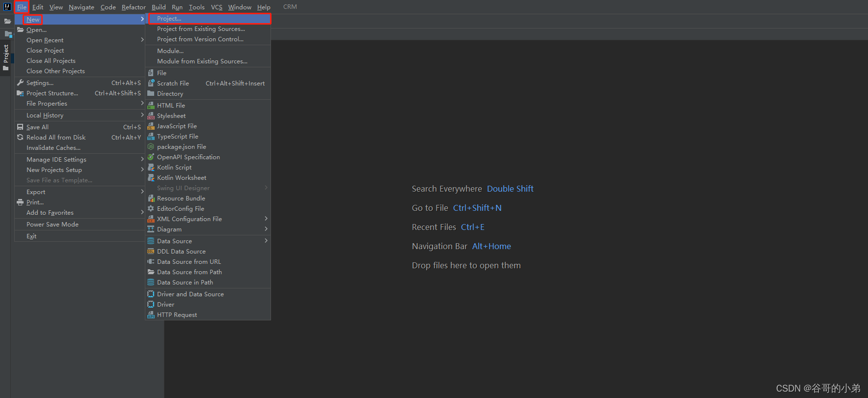Click the Print printer icon
Image resolution: width=868 pixels, height=398 pixels.
[x=20, y=202]
